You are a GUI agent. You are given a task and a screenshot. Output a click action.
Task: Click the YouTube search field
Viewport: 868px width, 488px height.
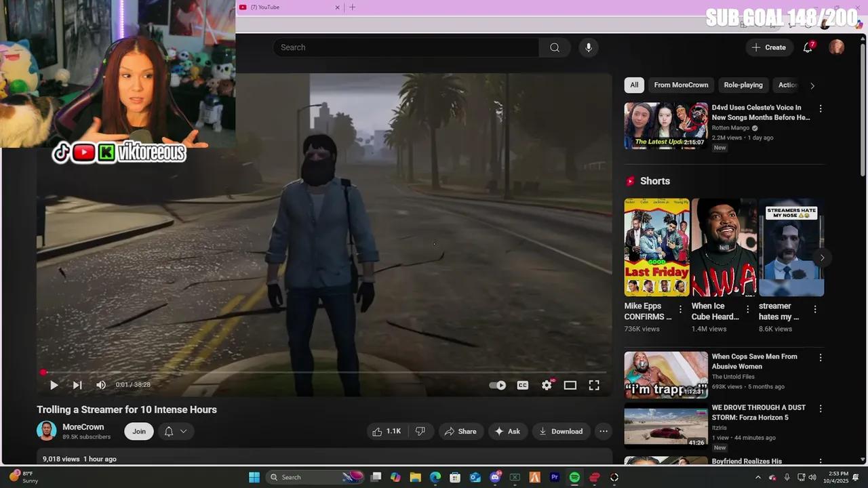click(x=406, y=47)
